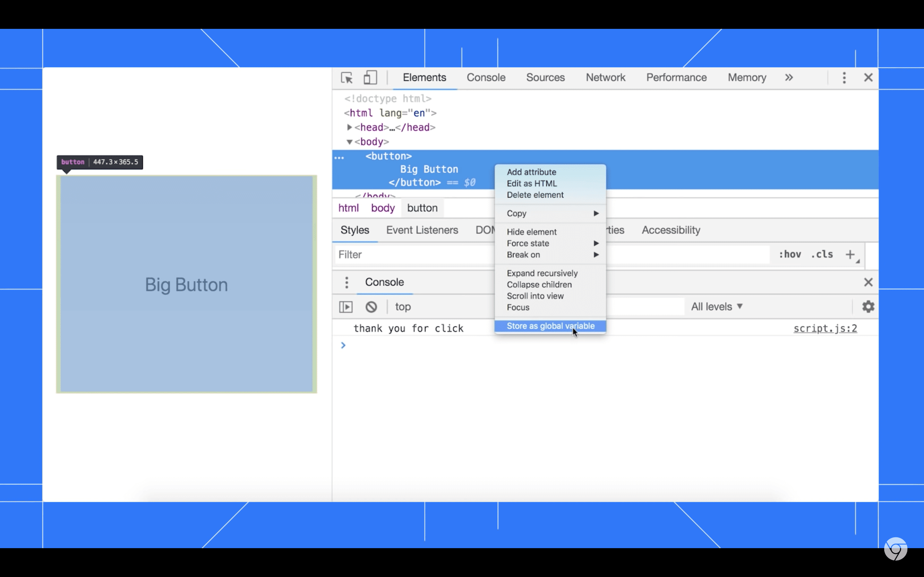Click the Console panel tab
Viewport: 924px width, 577px height.
point(486,77)
